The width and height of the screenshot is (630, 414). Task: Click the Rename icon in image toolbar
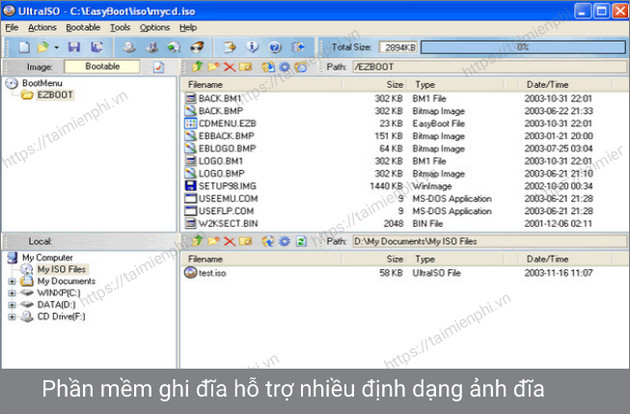point(245,66)
